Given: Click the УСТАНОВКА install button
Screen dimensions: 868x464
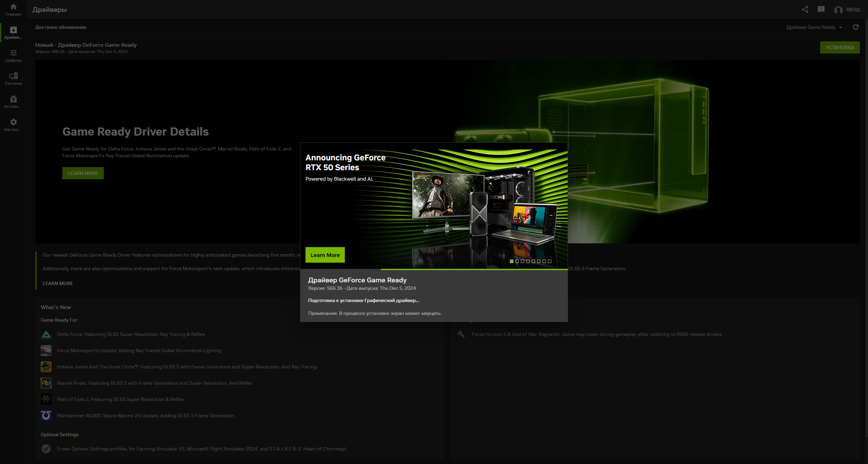Looking at the screenshot, I should [840, 47].
